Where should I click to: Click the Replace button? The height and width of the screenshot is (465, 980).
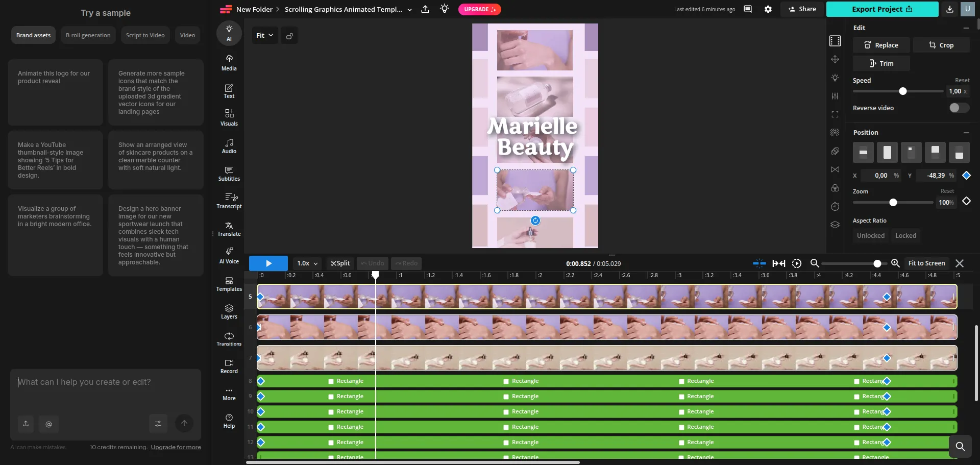point(881,45)
